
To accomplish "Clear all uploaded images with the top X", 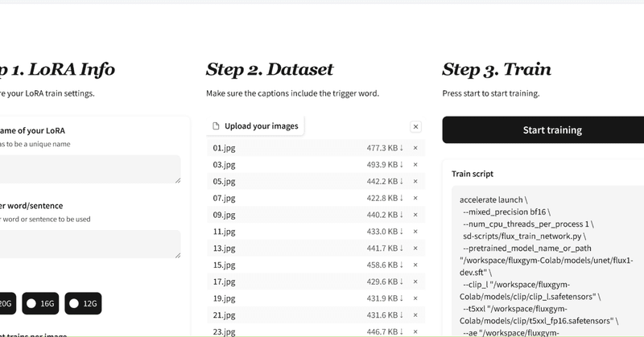I will click(415, 126).
